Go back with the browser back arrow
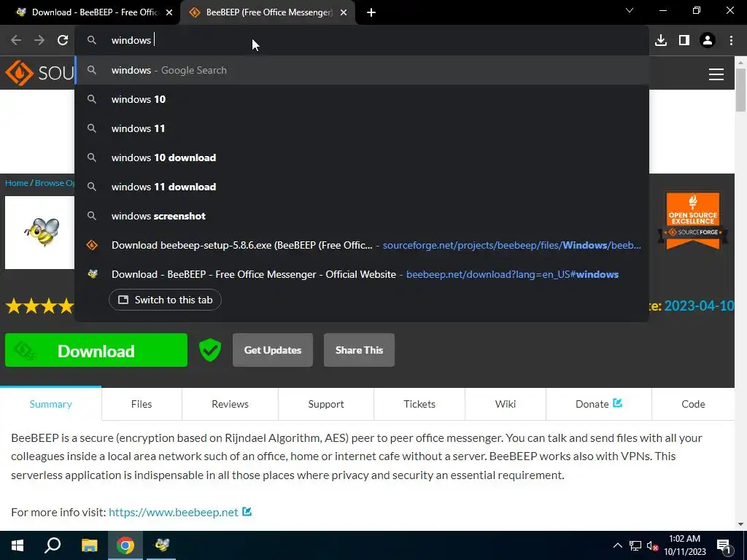747x560 pixels. click(16, 40)
